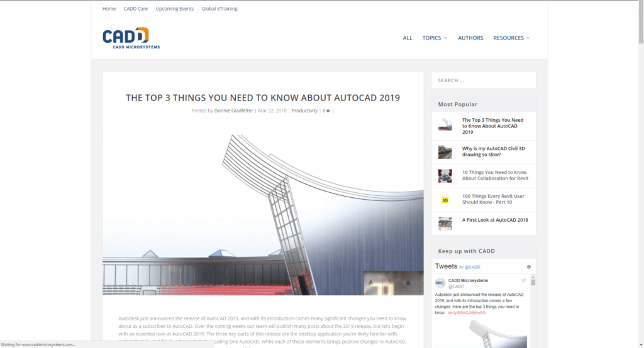This screenshot has height=348, width=644.
Task: Click the info icon in Tweets header
Action: (528, 267)
